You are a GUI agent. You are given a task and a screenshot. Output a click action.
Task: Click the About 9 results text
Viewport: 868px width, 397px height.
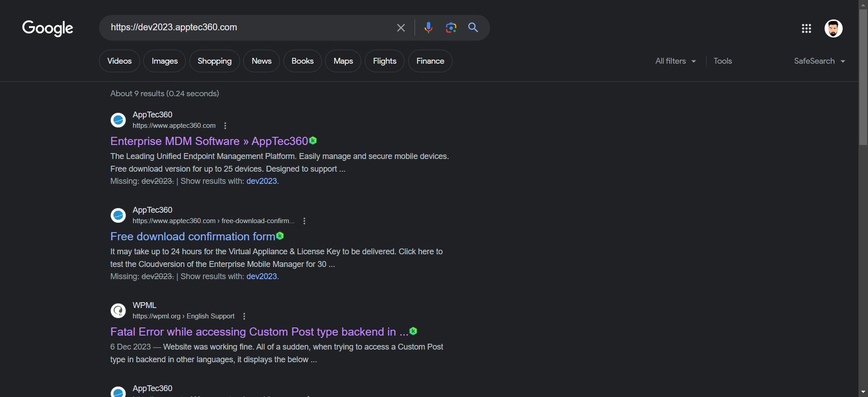pos(165,93)
